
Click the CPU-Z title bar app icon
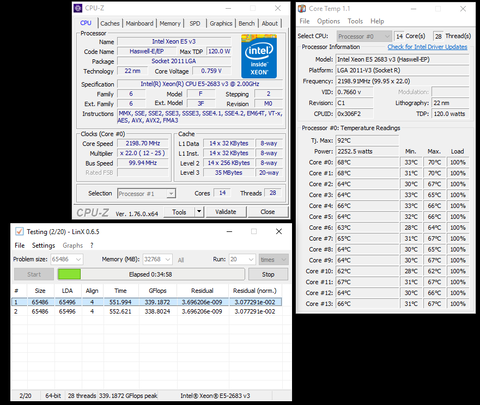[x=78, y=8]
